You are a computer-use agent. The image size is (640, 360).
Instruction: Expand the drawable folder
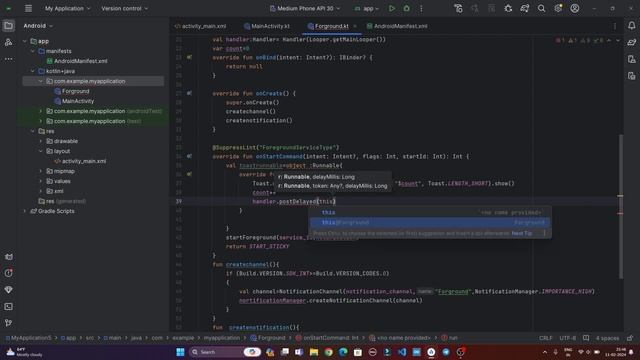point(41,141)
